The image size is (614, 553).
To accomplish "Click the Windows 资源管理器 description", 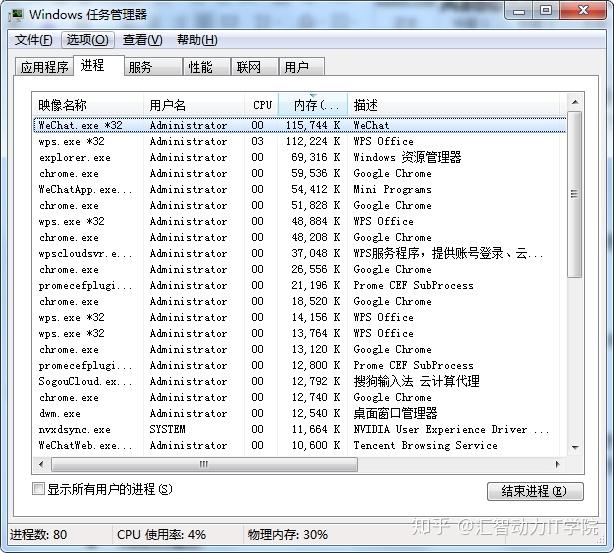I will (407, 157).
